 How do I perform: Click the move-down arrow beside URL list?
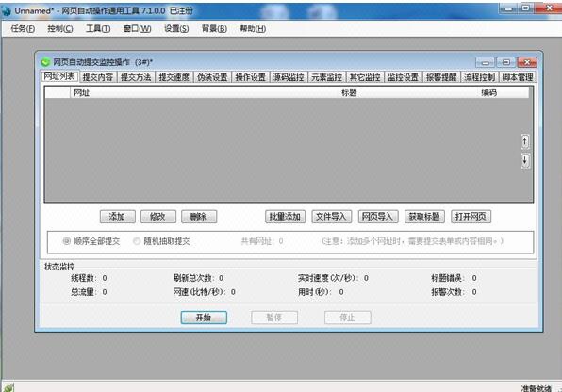(524, 160)
